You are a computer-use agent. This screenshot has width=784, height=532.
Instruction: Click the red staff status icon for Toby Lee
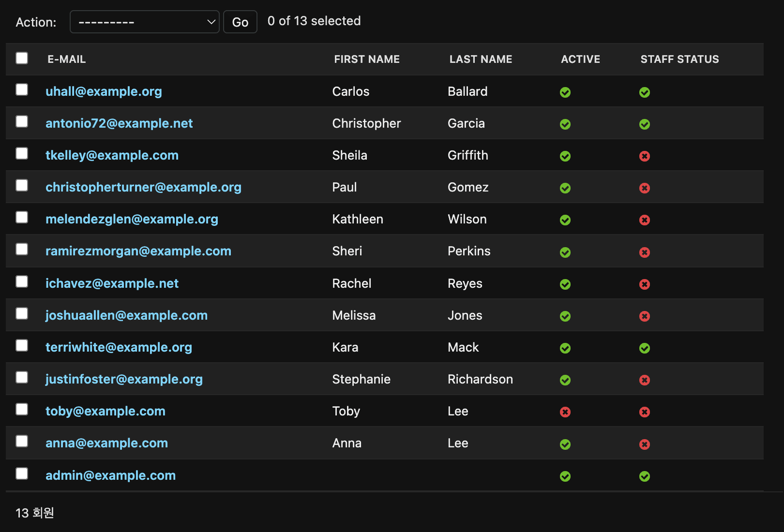(645, 412)
